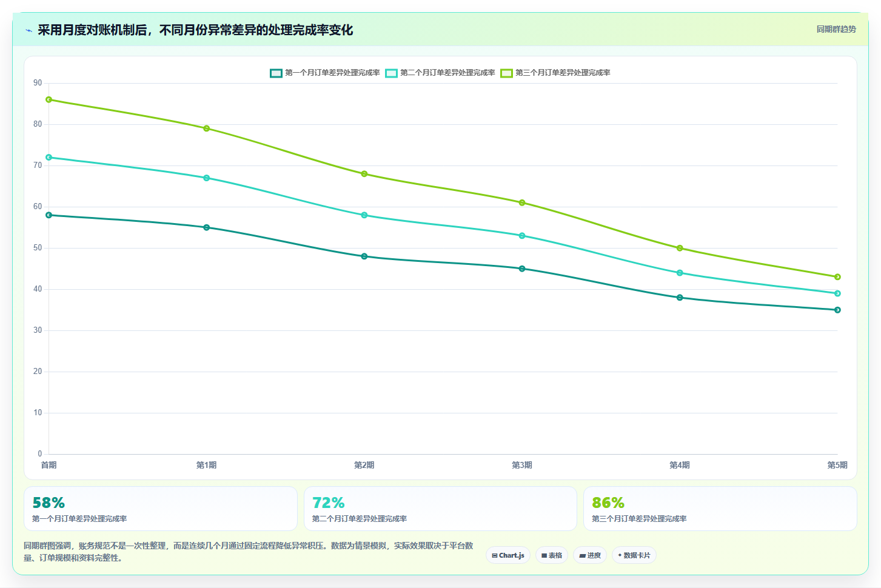Click the dark teal line point at 第4期
This screenshot has width=881, height=588.
(x=680, y=298)
